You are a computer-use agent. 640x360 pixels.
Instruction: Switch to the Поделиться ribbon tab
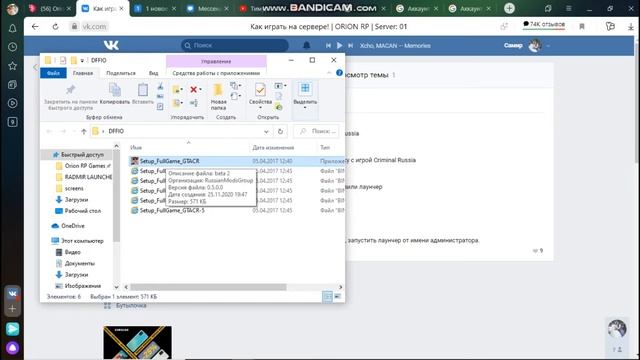121,73
